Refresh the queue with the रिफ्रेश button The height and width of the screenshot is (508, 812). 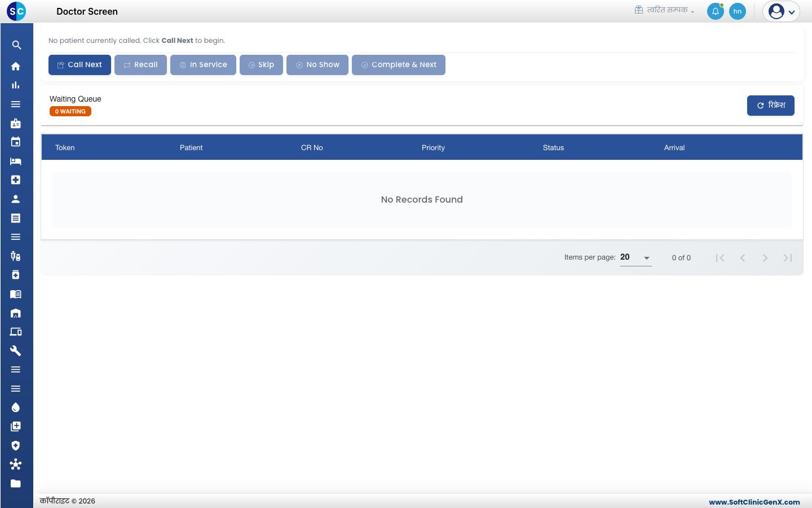coord(771,106)
